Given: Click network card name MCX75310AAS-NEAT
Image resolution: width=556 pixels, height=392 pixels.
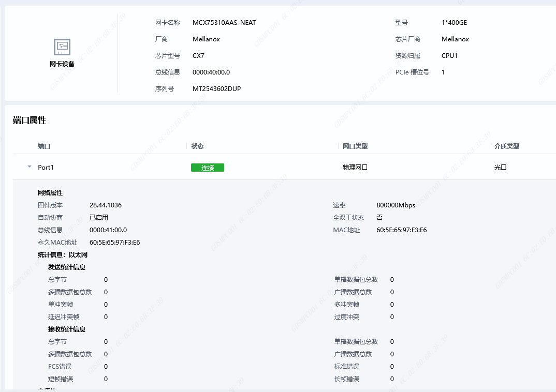Looking at the screenshot, I should coord(224,23).
